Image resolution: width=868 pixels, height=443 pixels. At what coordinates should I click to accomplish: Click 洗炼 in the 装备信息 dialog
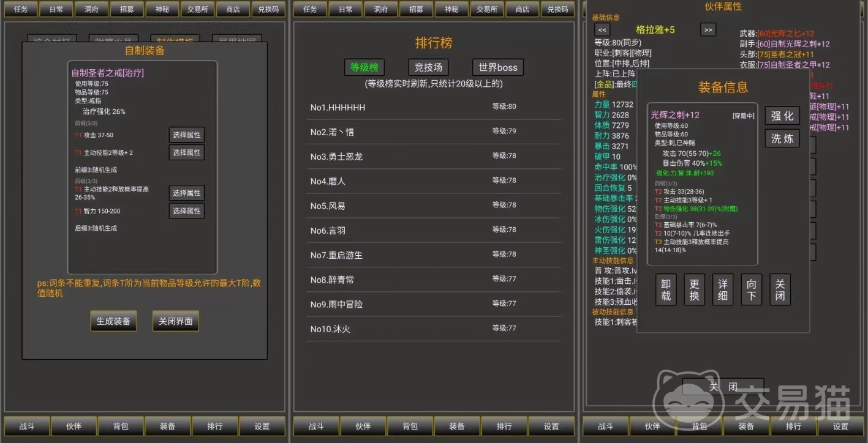(x=782, y=139)
